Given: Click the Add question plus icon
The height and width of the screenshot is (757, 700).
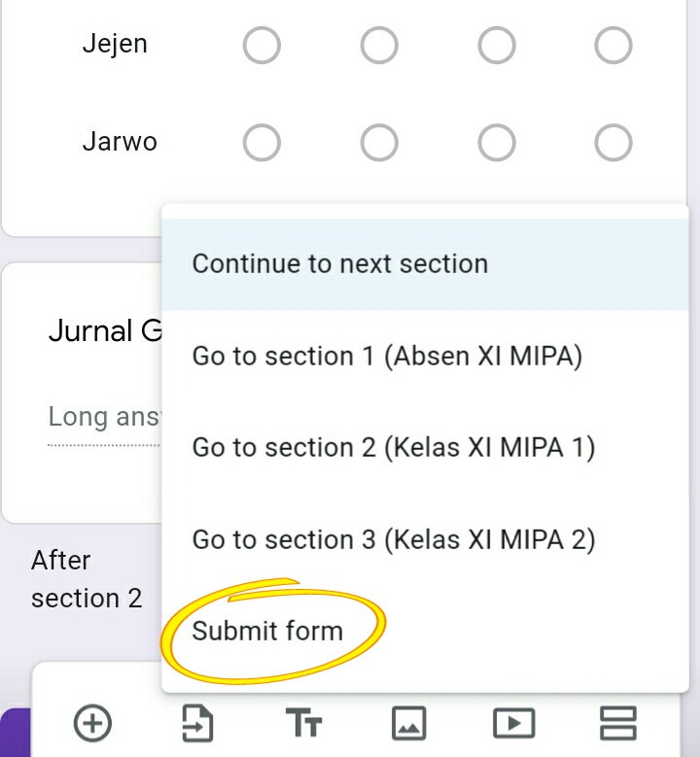Looking at the screenshot, I should 92,723.
